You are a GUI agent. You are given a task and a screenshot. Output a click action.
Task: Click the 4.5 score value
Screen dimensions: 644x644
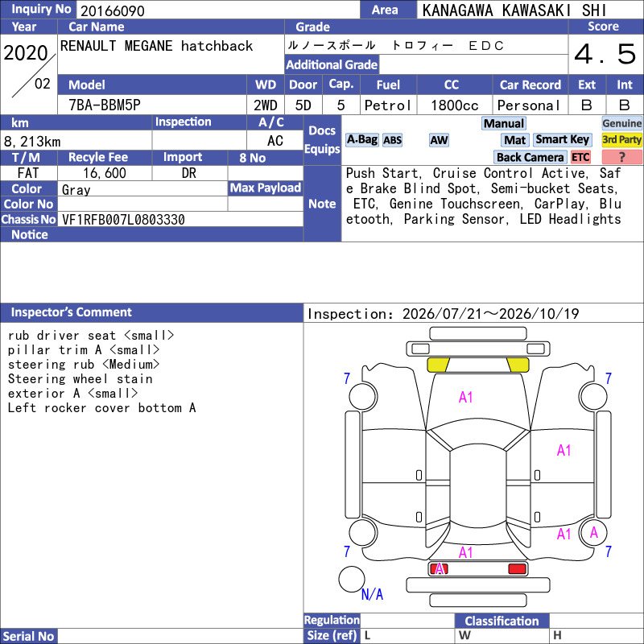pos(605,54)
